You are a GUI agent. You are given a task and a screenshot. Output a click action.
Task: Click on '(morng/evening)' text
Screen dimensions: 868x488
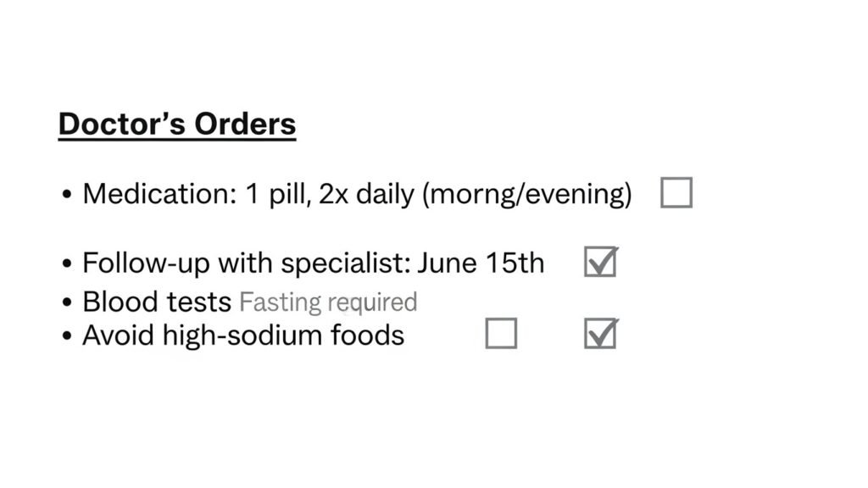(527, 194)
